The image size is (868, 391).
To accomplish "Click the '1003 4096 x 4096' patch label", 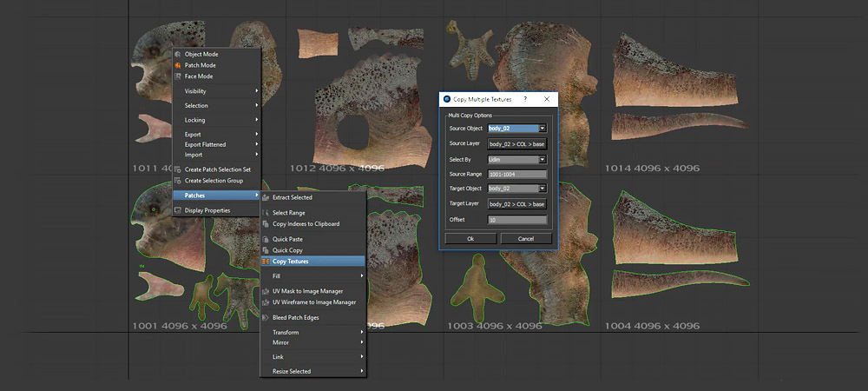I will pos(495,326).
